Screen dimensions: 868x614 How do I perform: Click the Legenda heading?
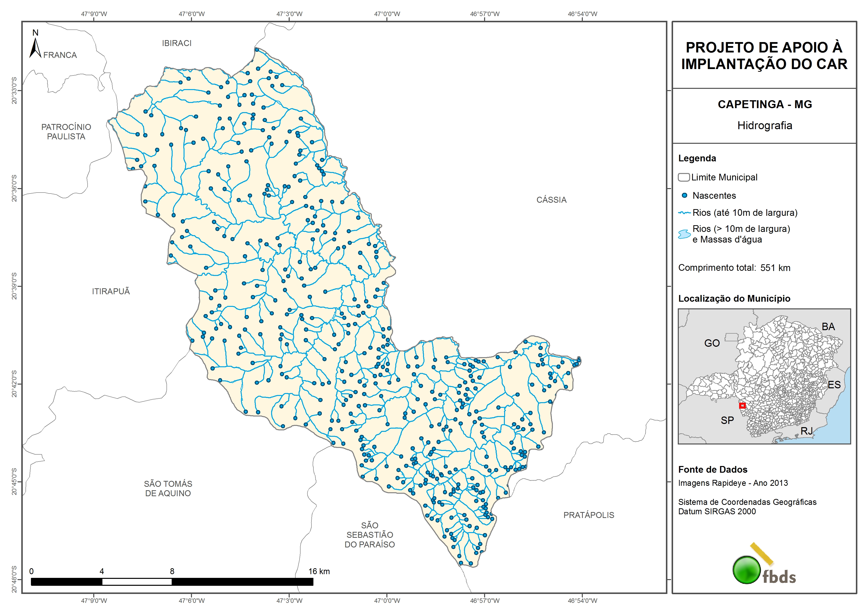[697, 158]
